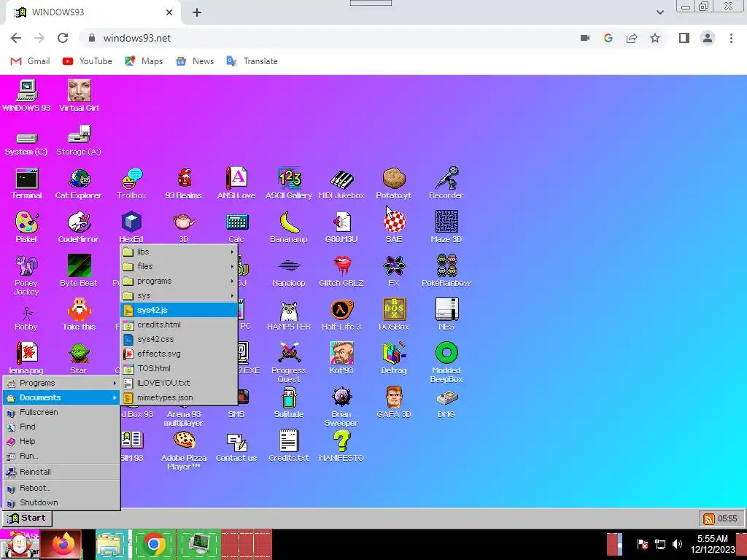Viewport: 747px width, 560px height.
Task: Open Piskel paint palette icon
Action: point(26,227)
